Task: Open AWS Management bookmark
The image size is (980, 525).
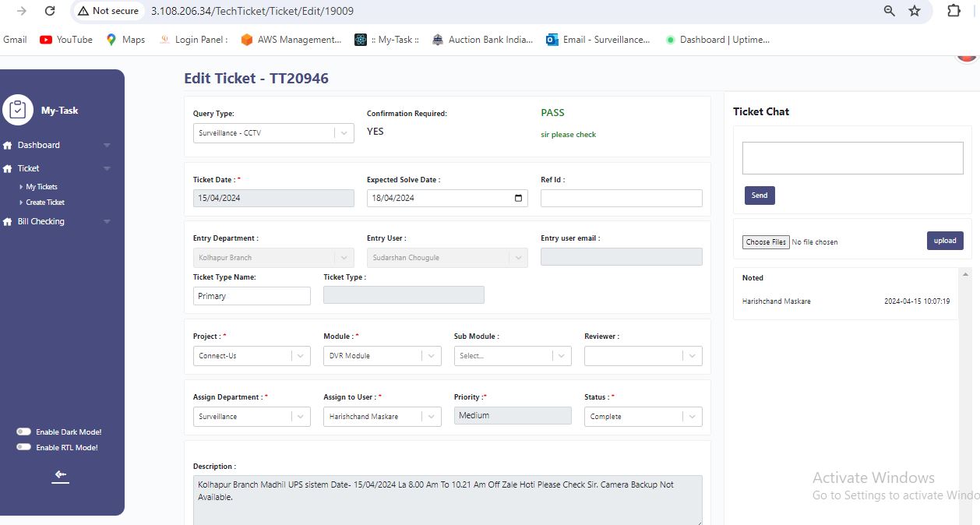Action: [x=291, y=40]
